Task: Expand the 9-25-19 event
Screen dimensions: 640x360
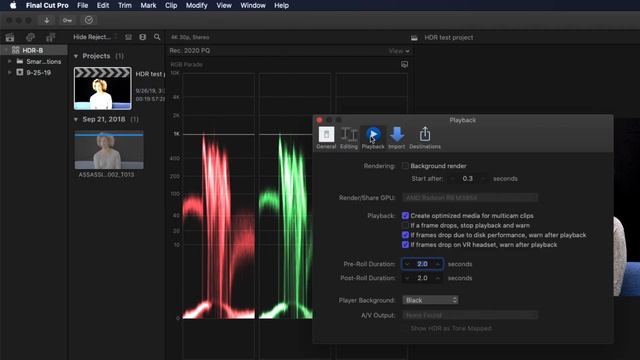Action: [x=9, y=72]
